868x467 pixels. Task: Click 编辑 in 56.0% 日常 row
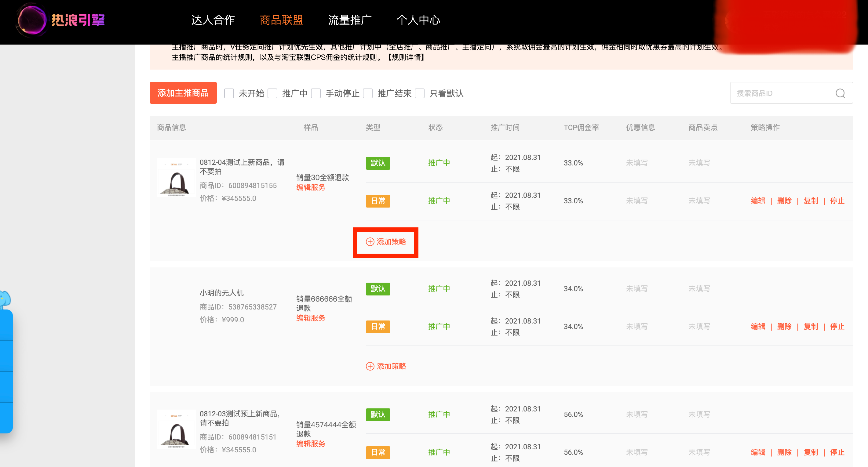[x=758, y=453]
